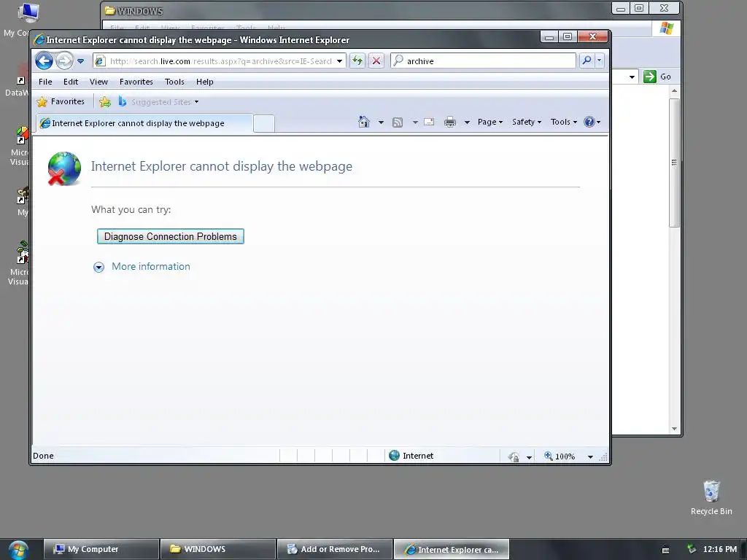Click scroll up arrow in WINDOWS window

pos(674,90)
